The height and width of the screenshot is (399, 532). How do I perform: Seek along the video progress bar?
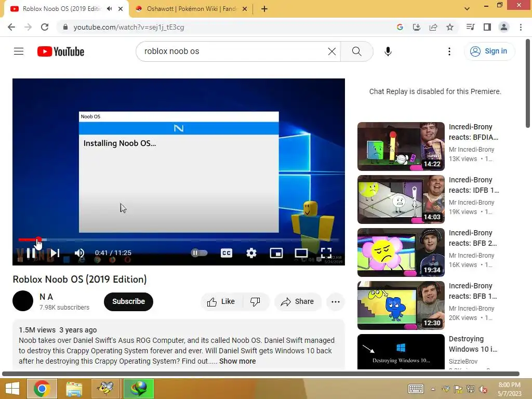coord(179,240)
